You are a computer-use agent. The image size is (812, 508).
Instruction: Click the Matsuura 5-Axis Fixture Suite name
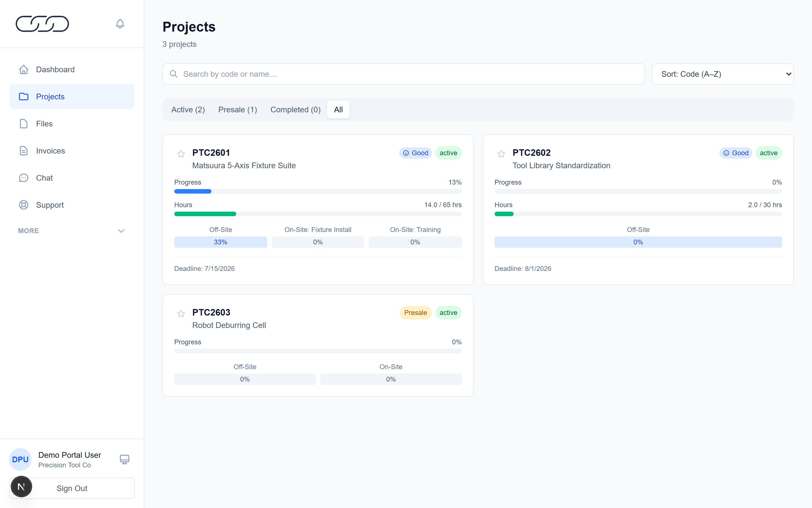point(244,166)
